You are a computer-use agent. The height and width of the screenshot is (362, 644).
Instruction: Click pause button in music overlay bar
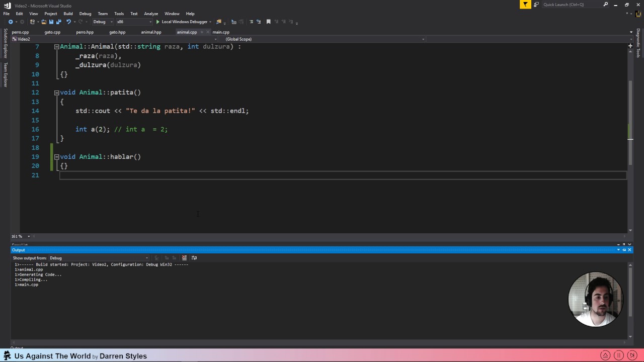point(619,355)
